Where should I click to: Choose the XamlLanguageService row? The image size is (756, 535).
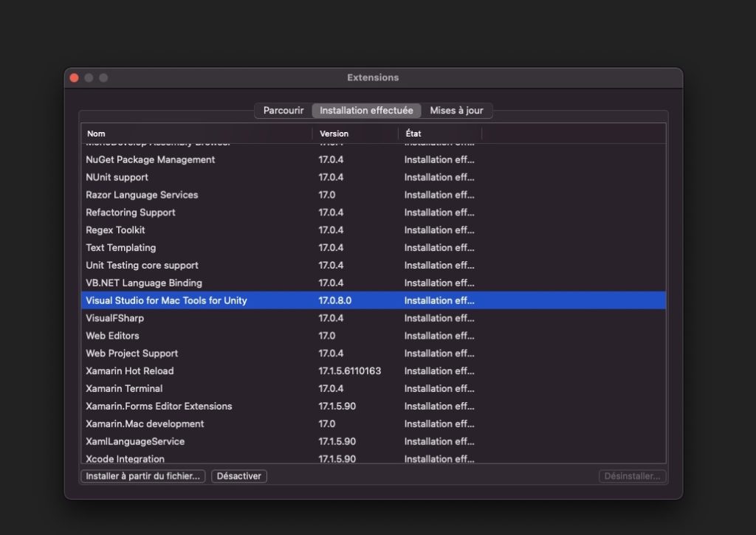coord(135,442)
